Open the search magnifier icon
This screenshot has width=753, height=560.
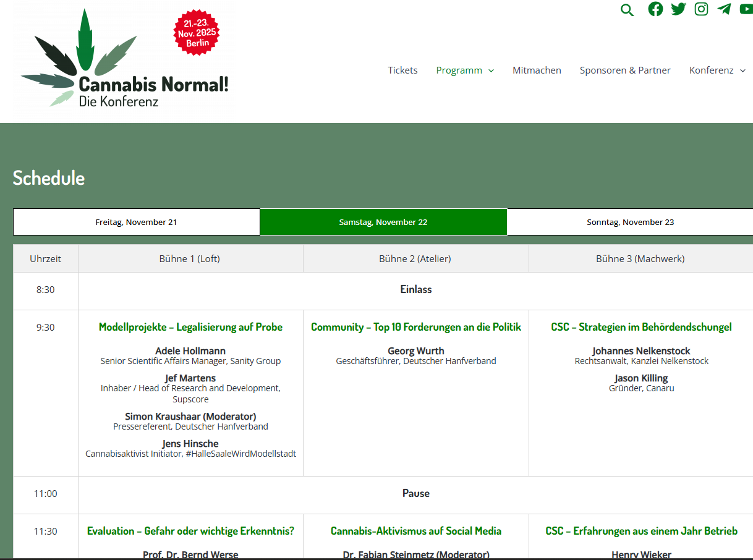[627, 10]
